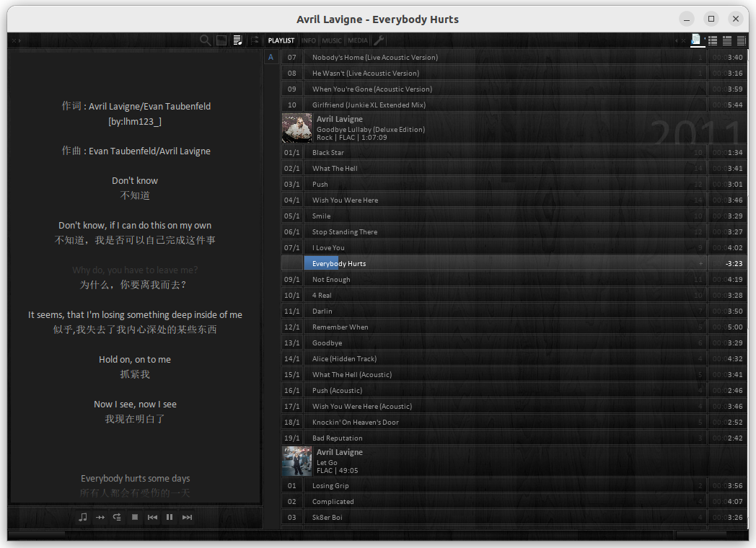Skip to the previous track

pyautogui.click(x=152, y=517)
